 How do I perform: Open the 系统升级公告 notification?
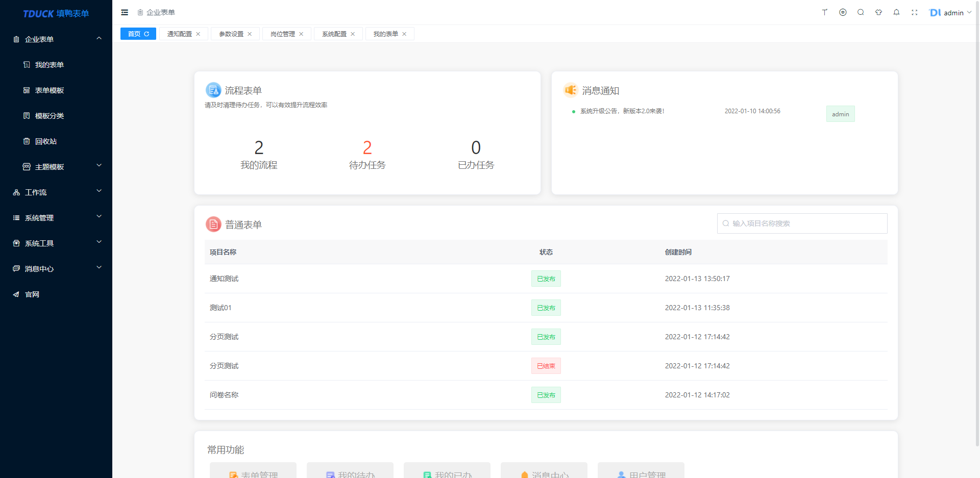622,111
